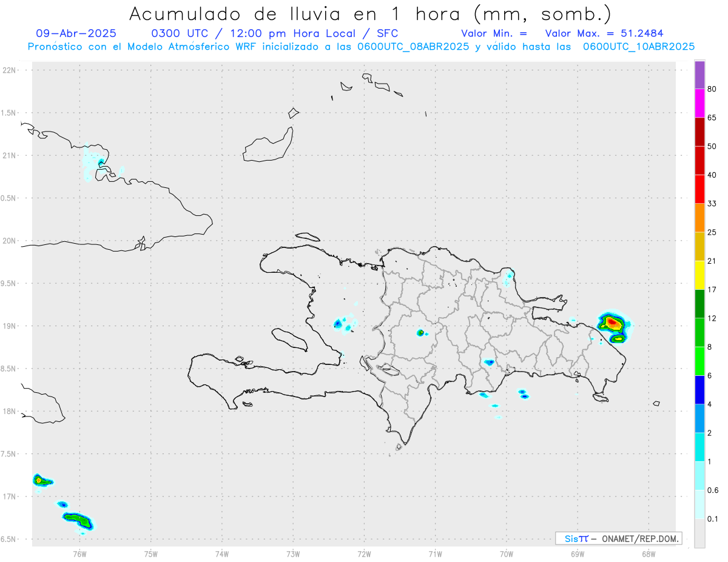Select the date text '09-Abr-2025'

point(76,33)
